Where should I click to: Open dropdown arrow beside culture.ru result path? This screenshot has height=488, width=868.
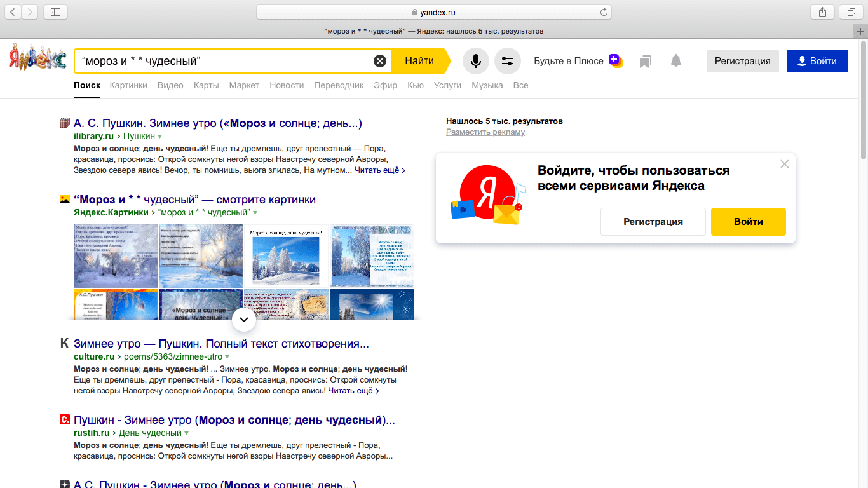pyautogui.click(x=227, y=357)
